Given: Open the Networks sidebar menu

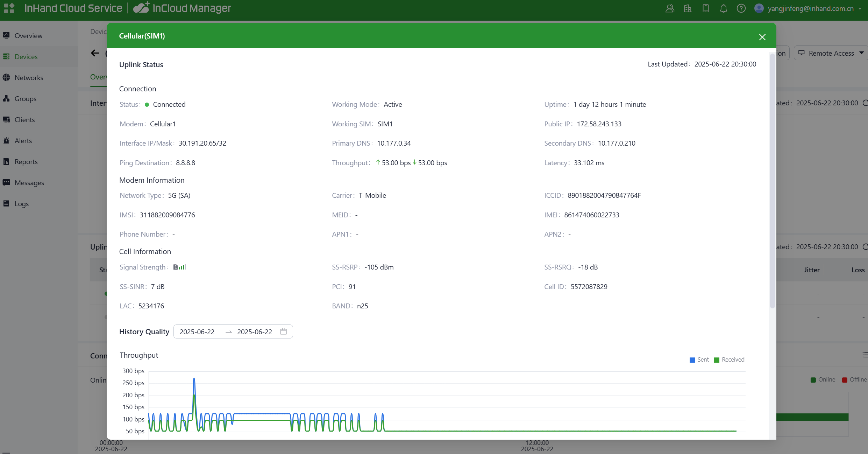Looking at the screenshot, I should point(29,78).
